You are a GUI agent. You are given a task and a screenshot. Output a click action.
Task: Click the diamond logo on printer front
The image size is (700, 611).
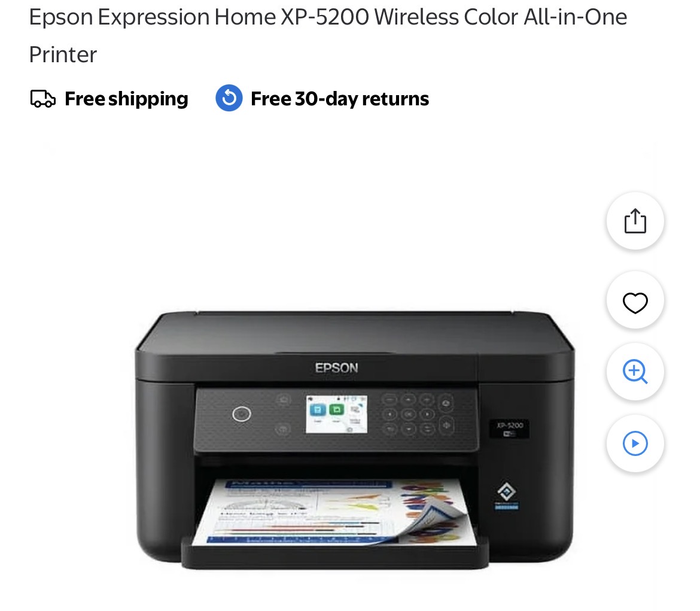click(x=507, y=491)
